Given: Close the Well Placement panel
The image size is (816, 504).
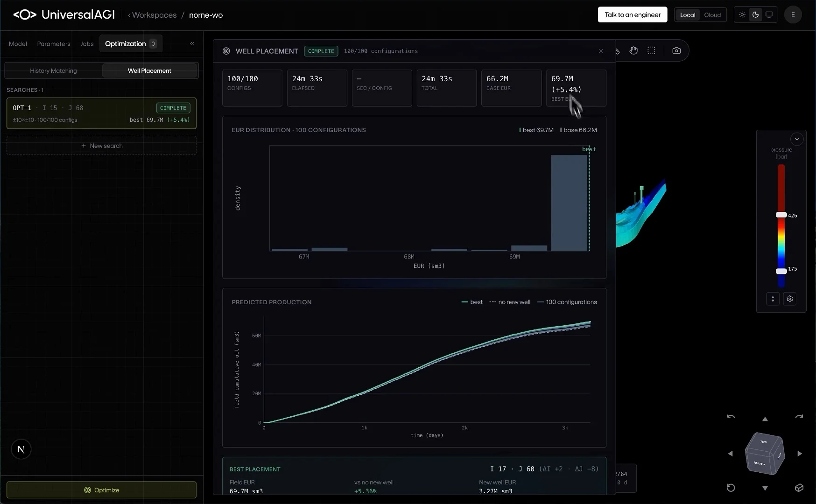Looking at the screenshot, I should [601, 51].
